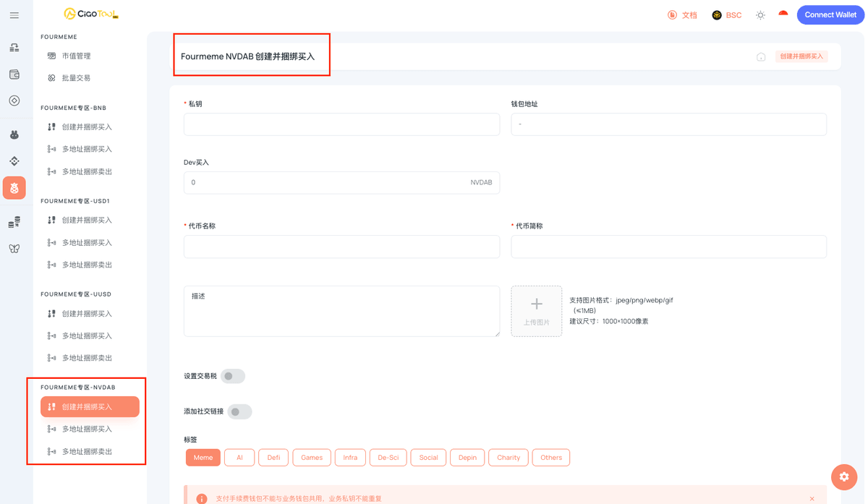Image resolution: width=868 pixels, height=504 pixels.
Task: Select the Social tag
Action: pyautogui.click(x=428, y=458)
